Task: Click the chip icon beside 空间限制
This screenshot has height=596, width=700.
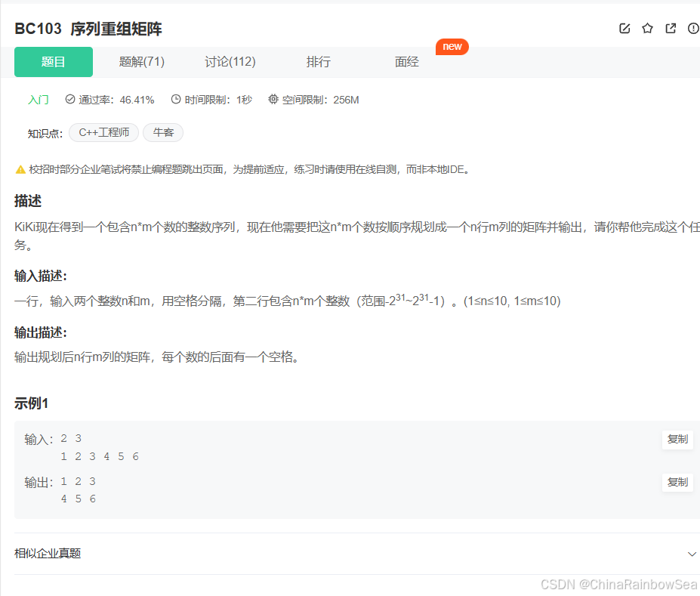Action: pyautogui.click(x=273, y=99)
